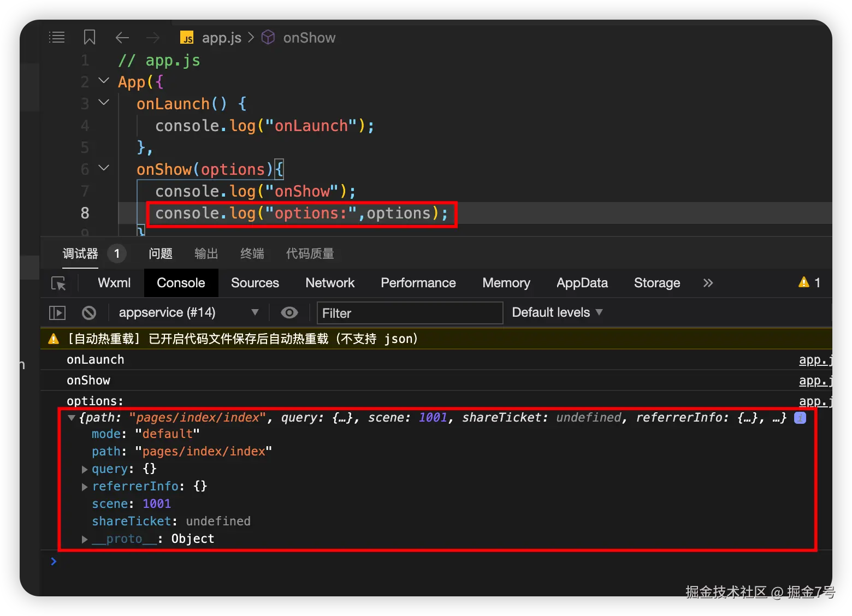
Task: Show more devtools tabs chevron
Action: [x=708, y=283]
